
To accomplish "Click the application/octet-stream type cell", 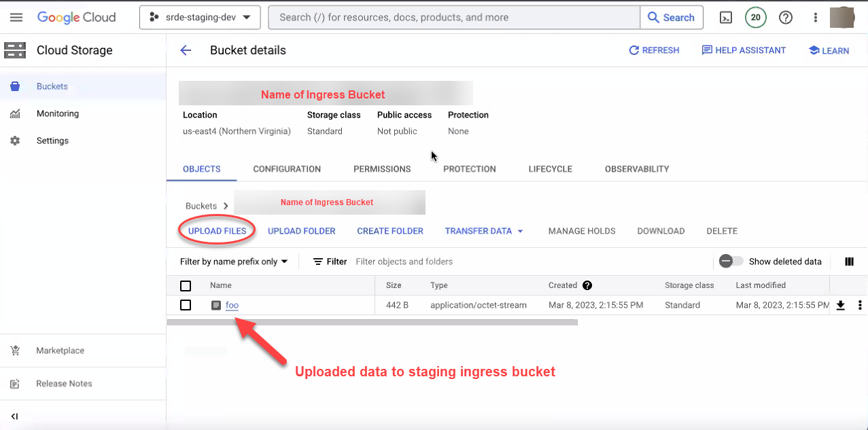I will click(x=479, y=305).
